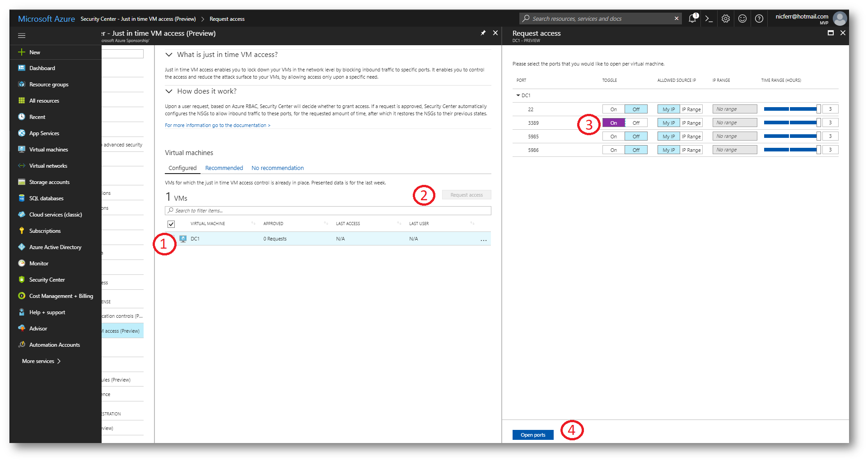Open Virtual machines icon

tap(21, 150)
